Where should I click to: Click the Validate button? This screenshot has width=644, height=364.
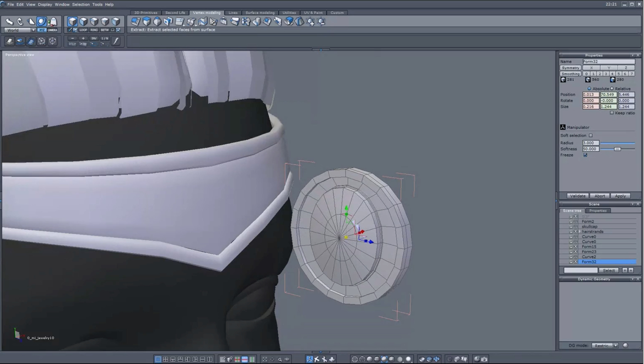[x=578, y=196]
